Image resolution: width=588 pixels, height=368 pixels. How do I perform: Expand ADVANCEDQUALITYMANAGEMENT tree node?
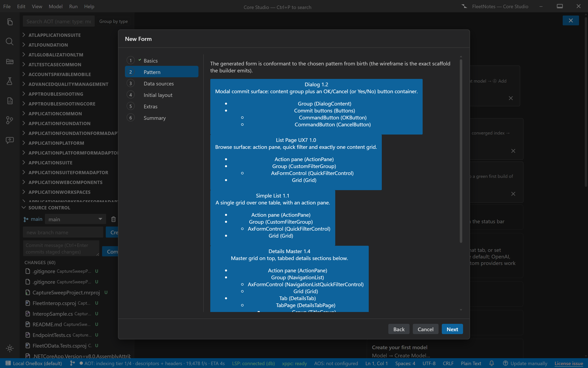tap(23, 84)
